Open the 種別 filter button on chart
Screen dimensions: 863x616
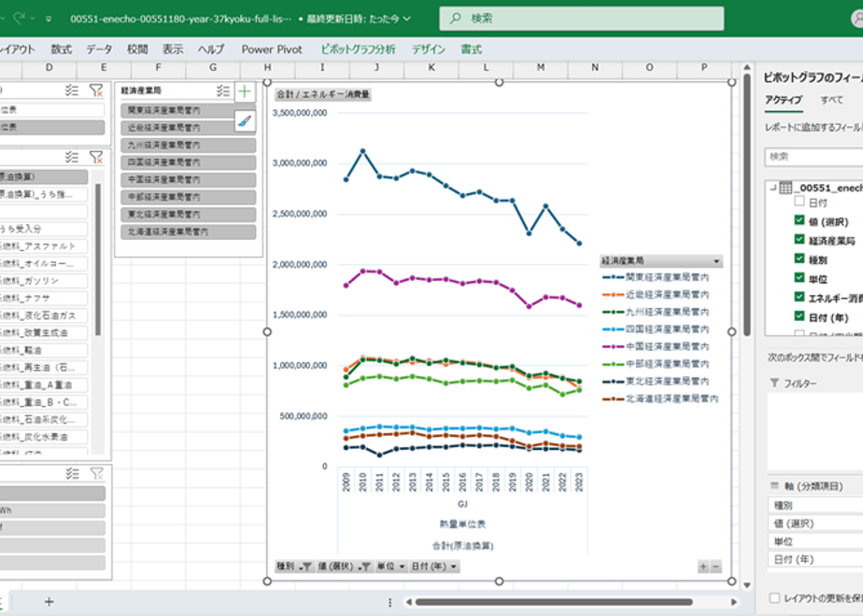294,567
